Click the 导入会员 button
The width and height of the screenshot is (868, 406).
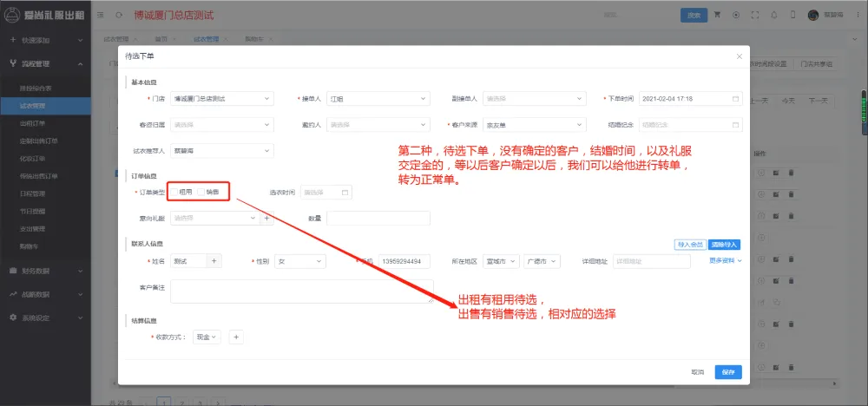point(689,245)
